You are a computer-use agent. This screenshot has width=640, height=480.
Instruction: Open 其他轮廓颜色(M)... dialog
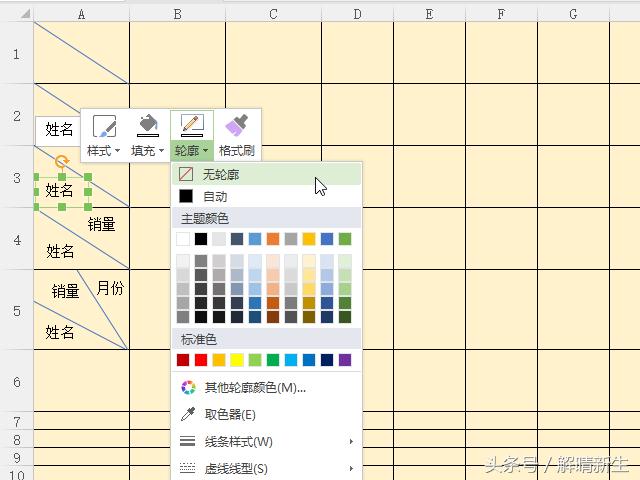[x=267, y=387]
